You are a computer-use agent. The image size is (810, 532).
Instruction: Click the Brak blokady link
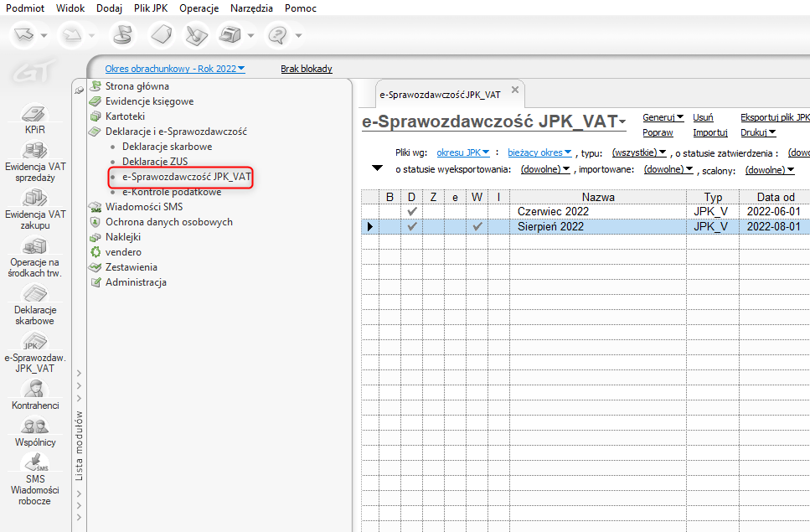pos(307,69)
